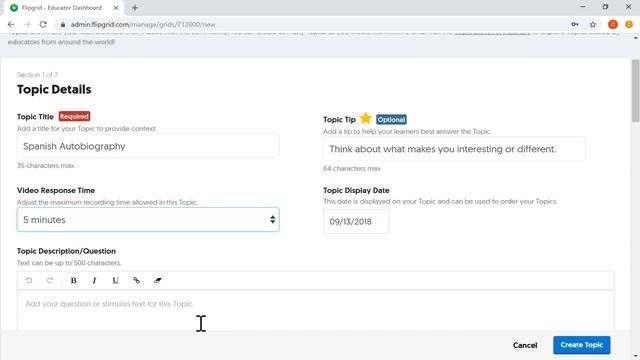Click the Optional badge

391,120
